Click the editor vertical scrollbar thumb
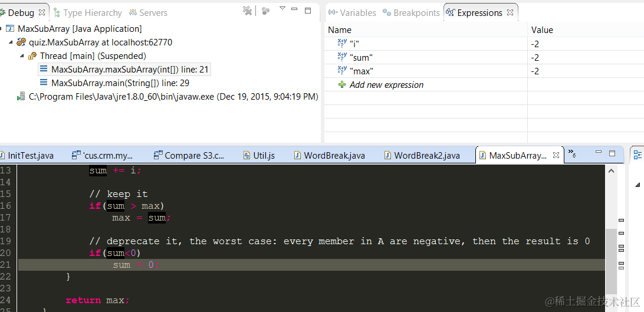Screen dimensions: 644x312 point(611,261)
